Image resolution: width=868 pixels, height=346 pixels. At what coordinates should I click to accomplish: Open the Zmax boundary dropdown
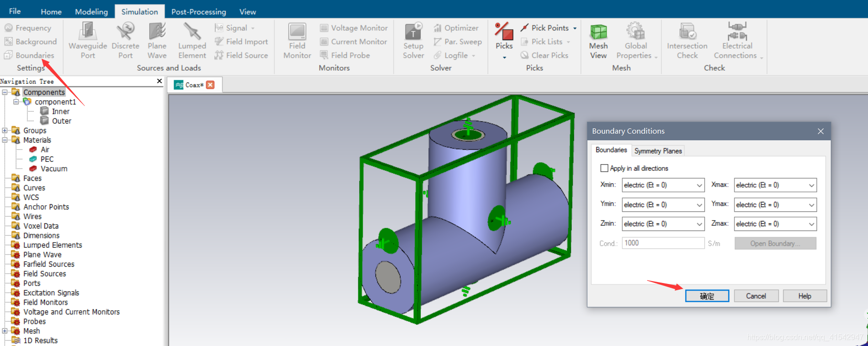tap(775, 224)
